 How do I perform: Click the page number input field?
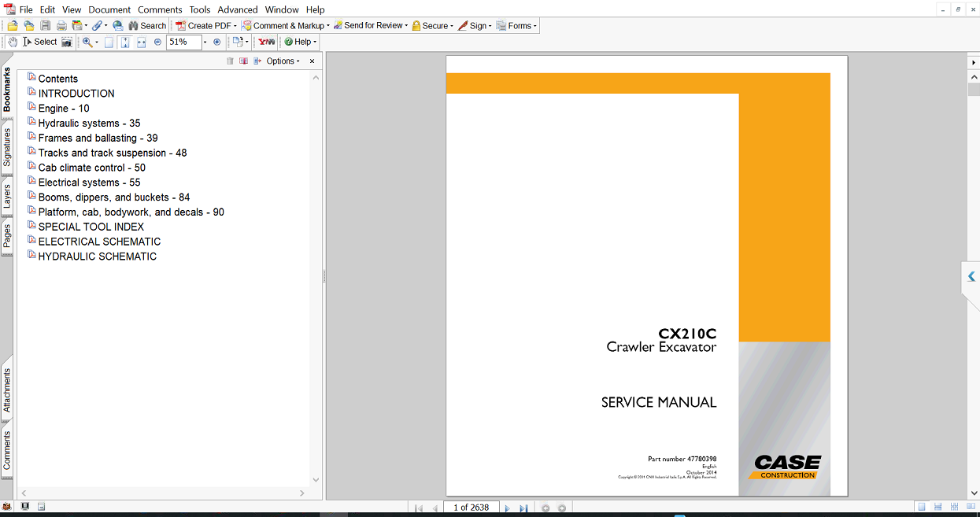[x=471, y=508]
